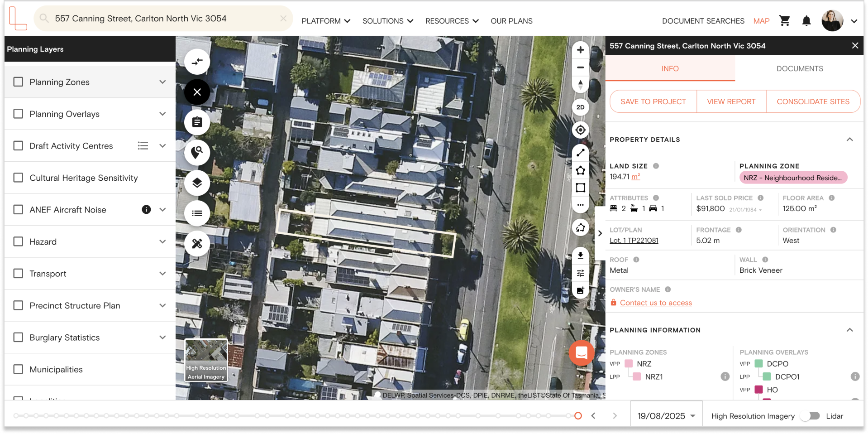Tick the Cultural Heritage Sensitivity checkbox
Viewport: 868px width, 434px height.
[18, 178]
